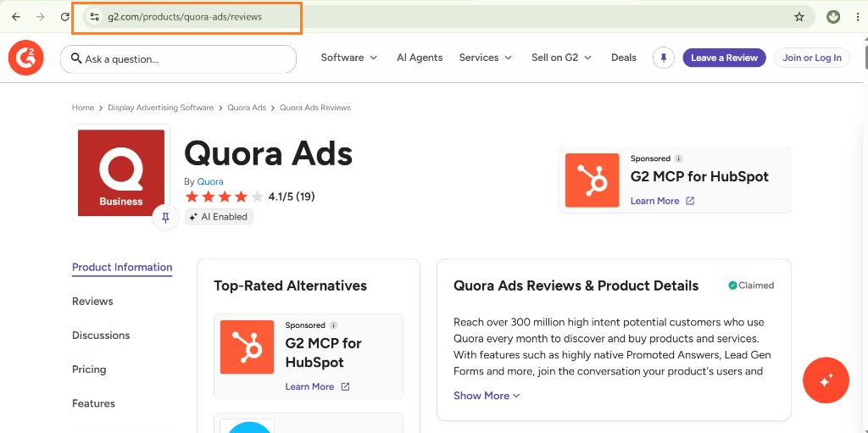
Task: Reload the page with the refresh icon
Action: coord(64,17)
